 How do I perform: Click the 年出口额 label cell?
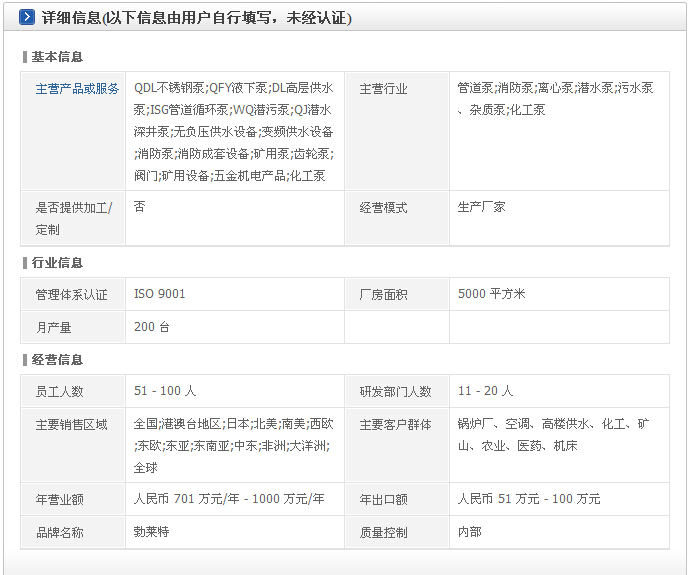click(x=384, y=499)
